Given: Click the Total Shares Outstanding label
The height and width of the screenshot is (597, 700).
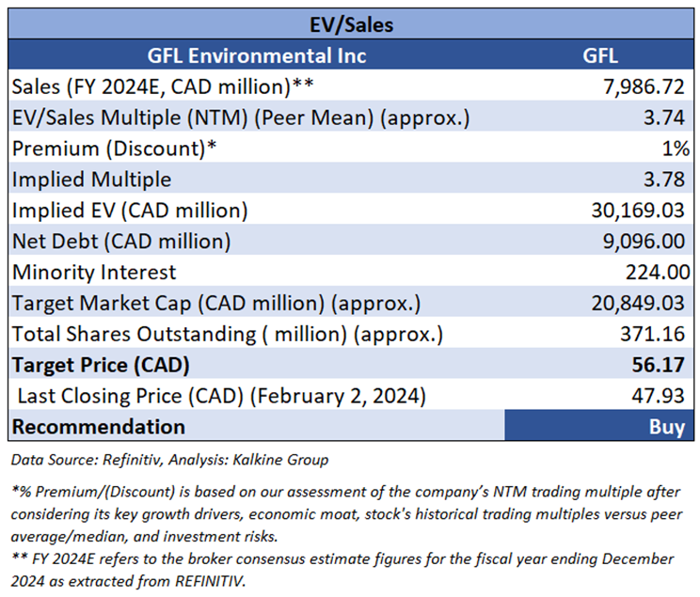Looking at the screenshot, I should 228,334.
